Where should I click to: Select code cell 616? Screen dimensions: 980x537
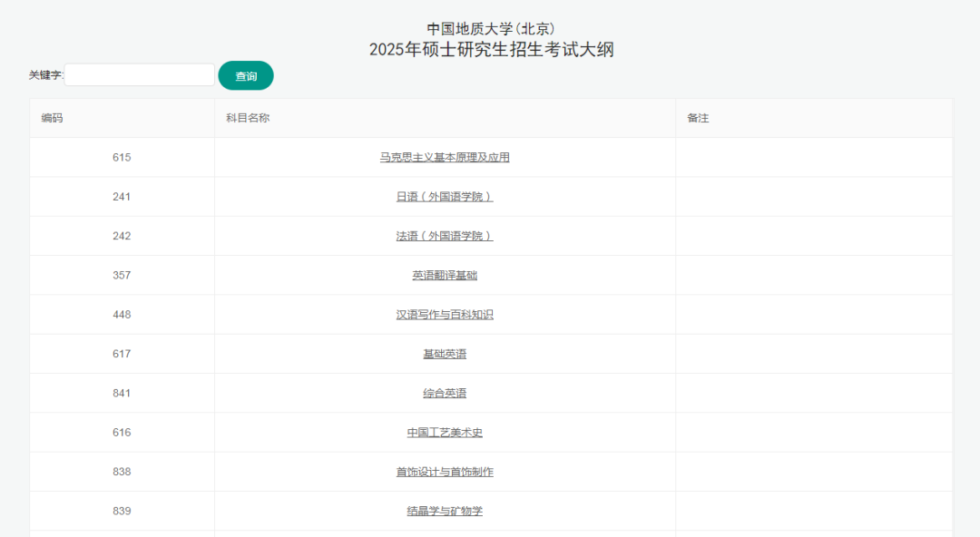click(122, 433)
